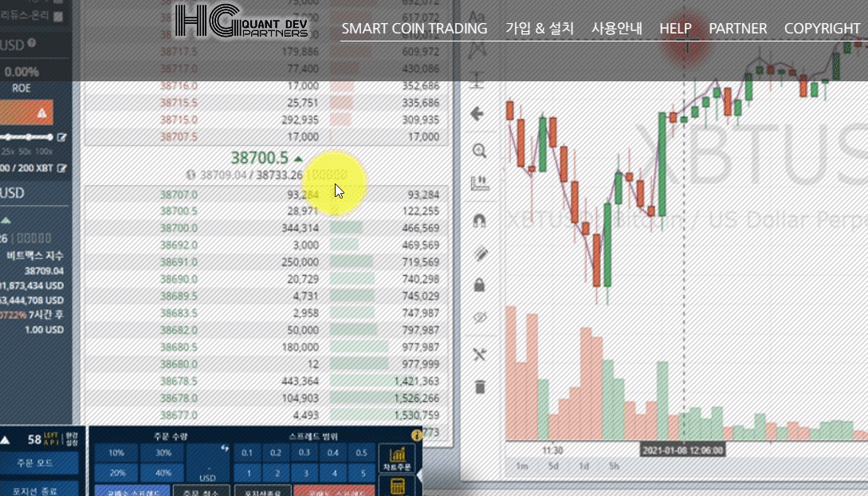The height and width of the screenshot is (496, 868).
Task: Click ask price 38707.5 row
Action: [x=265, y=136]
